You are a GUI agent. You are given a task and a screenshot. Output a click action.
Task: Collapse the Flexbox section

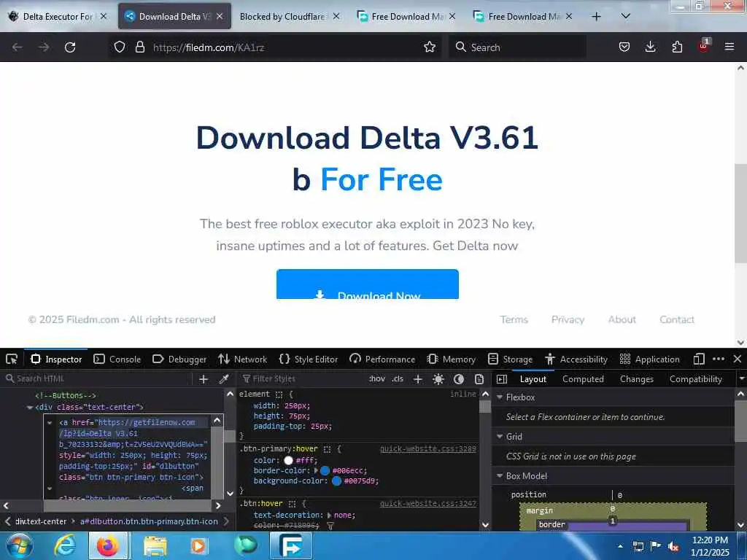coord(500,397)
